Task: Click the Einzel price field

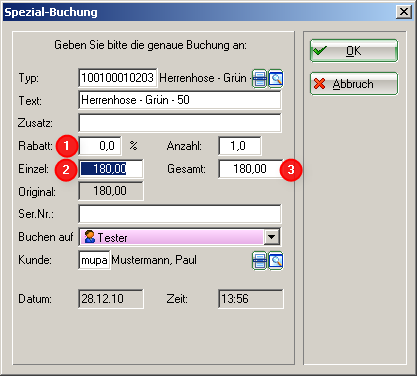Action: coord(111,169)
